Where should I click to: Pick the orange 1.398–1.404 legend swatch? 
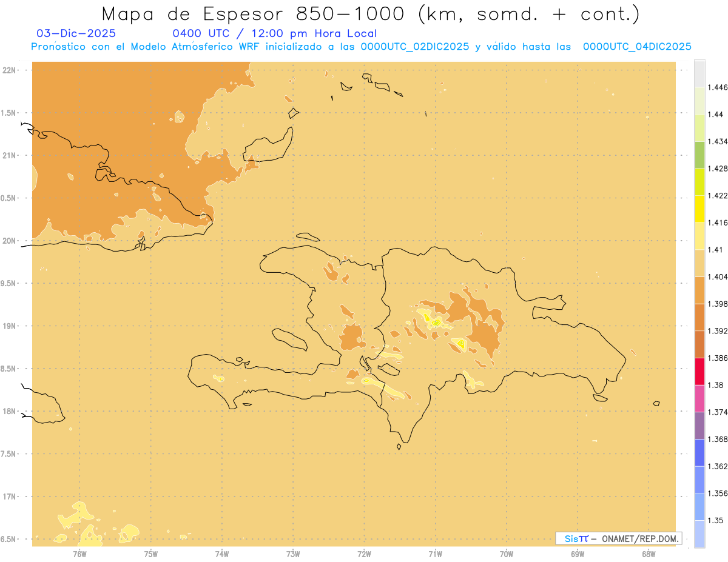tap(699, 290)
